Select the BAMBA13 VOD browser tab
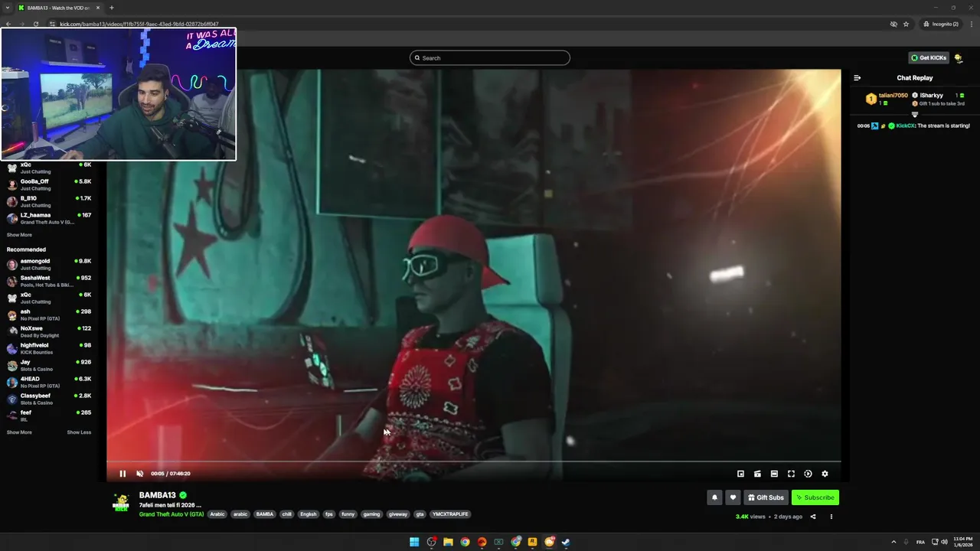The height and width of the screenshot is (551, 980). 59,8
